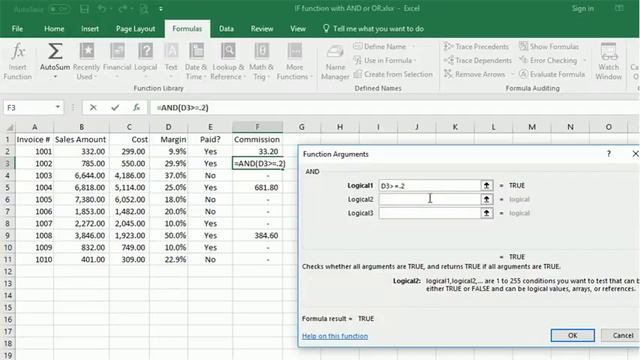640x360 pixels.
Task: Open More Functions menu
Action: (294, 61)
